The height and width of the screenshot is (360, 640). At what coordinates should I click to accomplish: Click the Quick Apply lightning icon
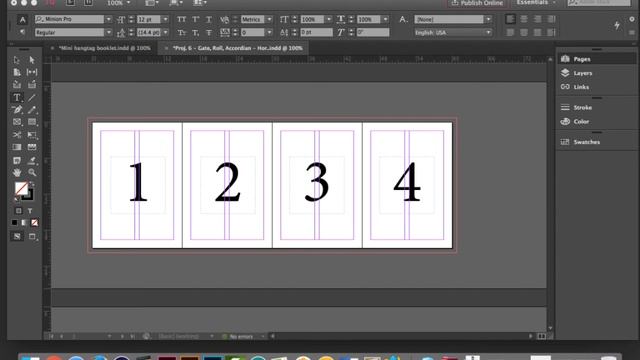(617, 25)
